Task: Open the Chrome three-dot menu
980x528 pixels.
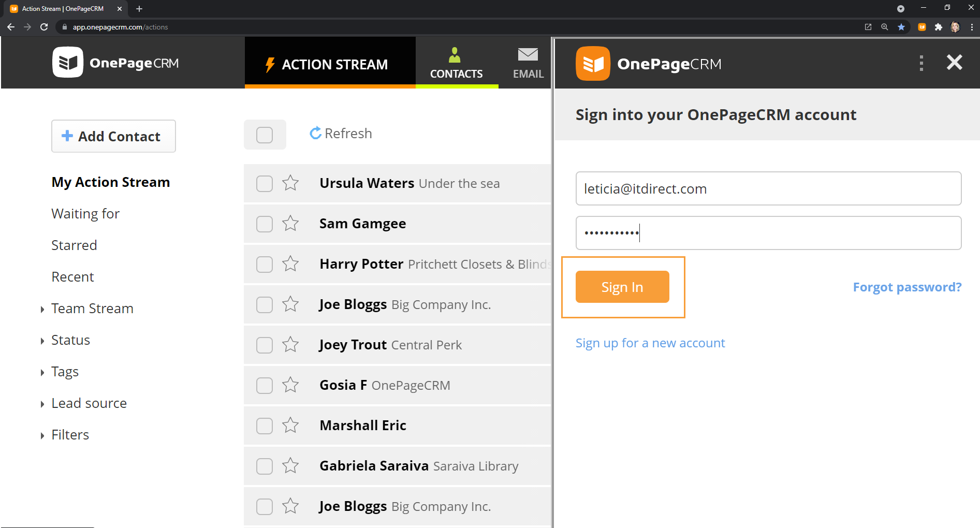Action: [972, 27]
